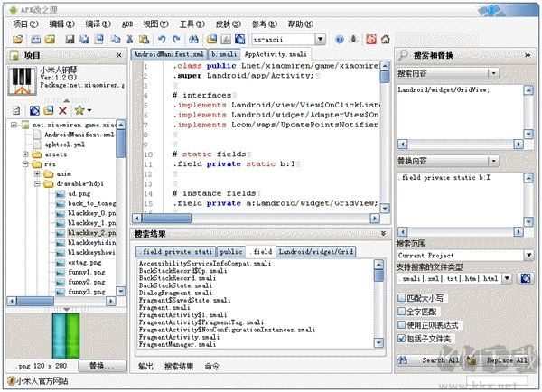Switch to b.smali tab
This screenshot has width=542, height=392.
click(224, 54)
